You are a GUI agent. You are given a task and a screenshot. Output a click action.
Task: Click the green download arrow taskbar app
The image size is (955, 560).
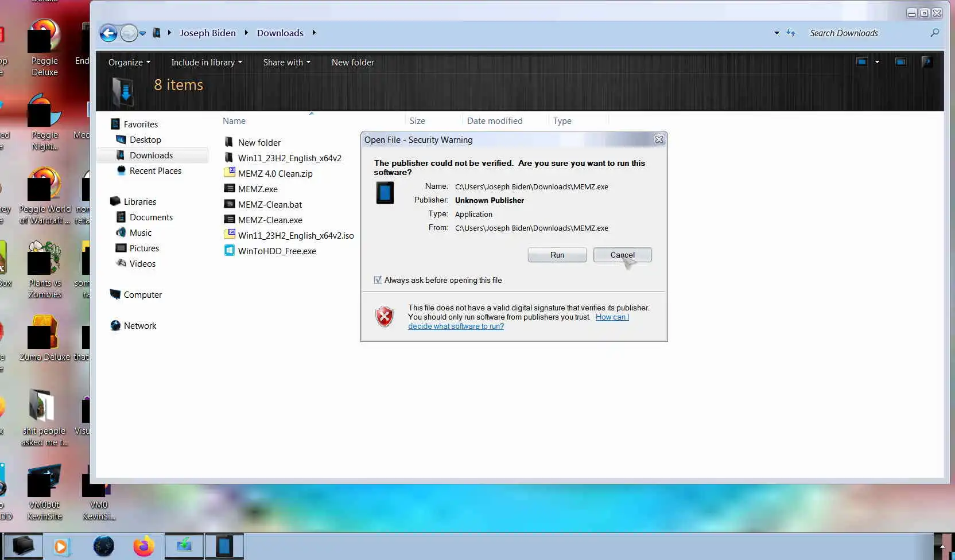click(x=184, y=546)
